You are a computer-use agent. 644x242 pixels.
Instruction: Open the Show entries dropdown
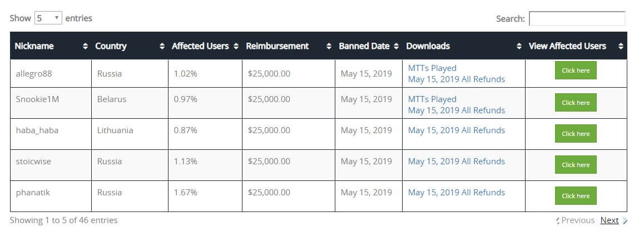(x=49, y=18)
